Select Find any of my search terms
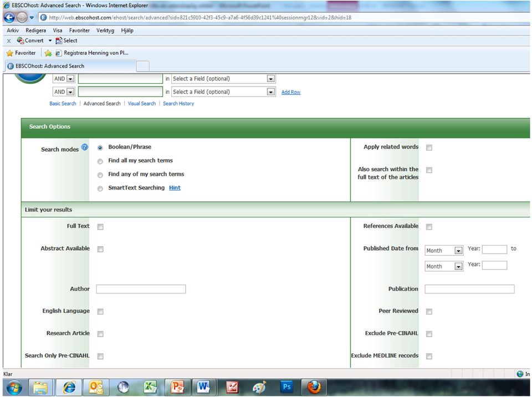Viewport: 532px width, 397px height. 100,175
